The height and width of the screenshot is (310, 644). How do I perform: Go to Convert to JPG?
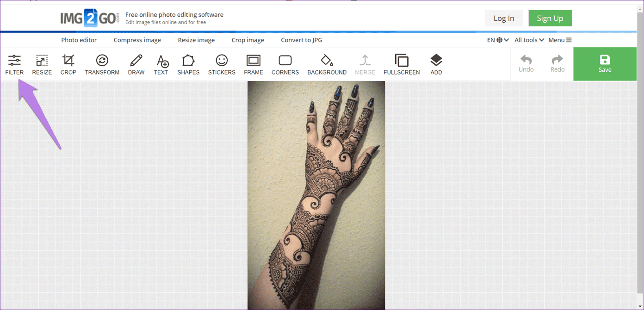point(302,40)
